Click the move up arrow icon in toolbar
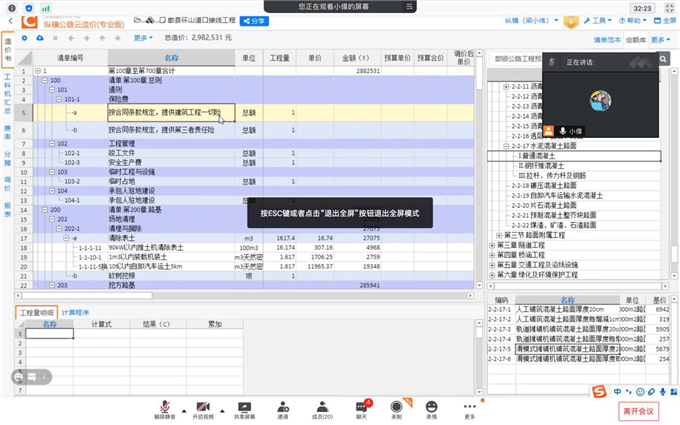 pos(102,38)
